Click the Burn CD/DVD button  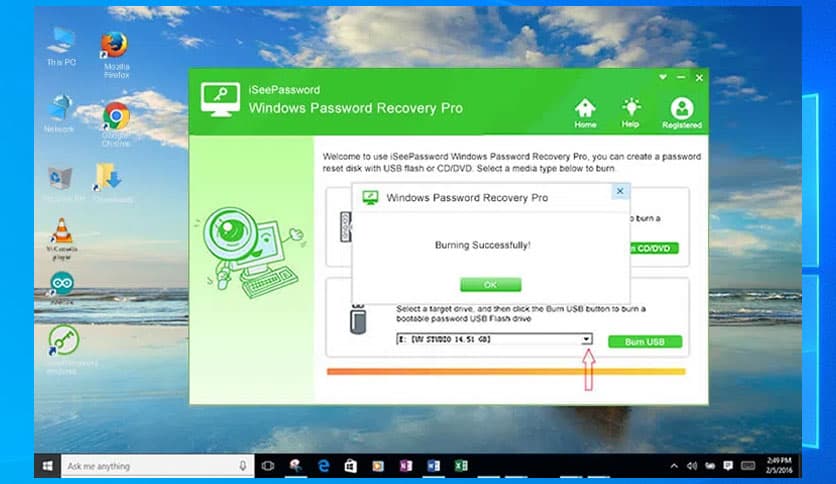(654, 248)
